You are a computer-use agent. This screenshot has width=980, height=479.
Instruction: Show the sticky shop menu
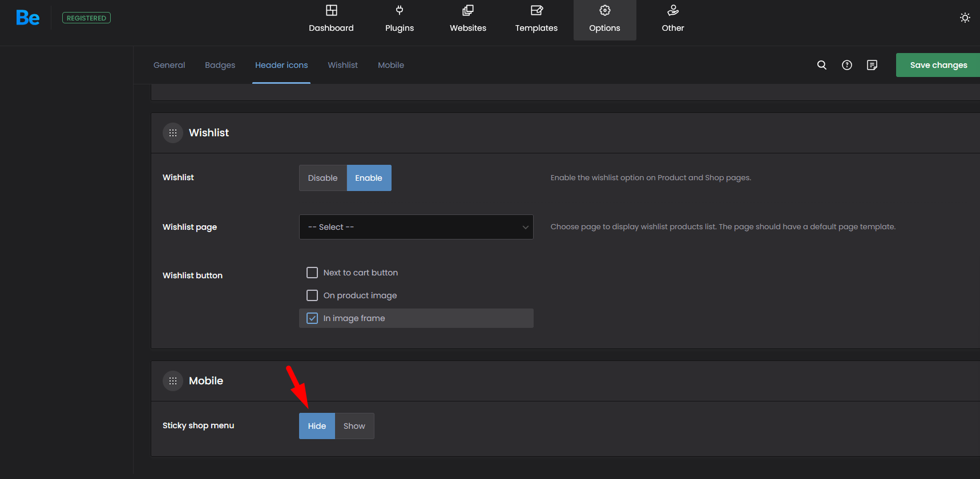(354, 426)
